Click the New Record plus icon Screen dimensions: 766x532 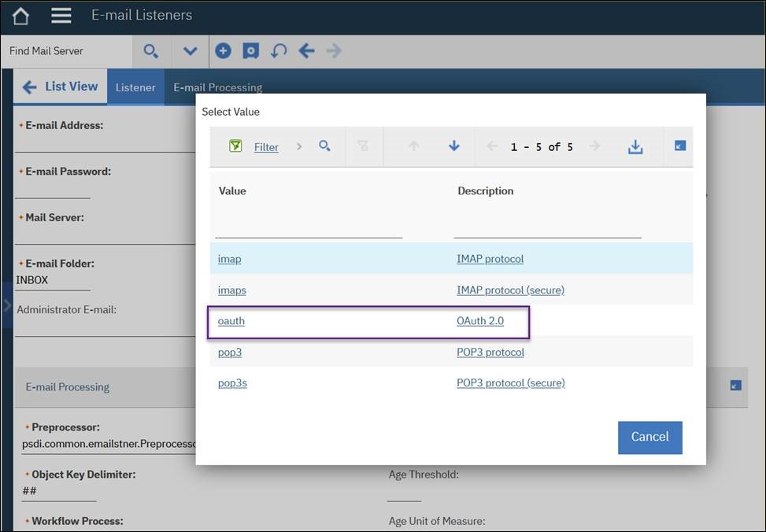click(224, 50)
